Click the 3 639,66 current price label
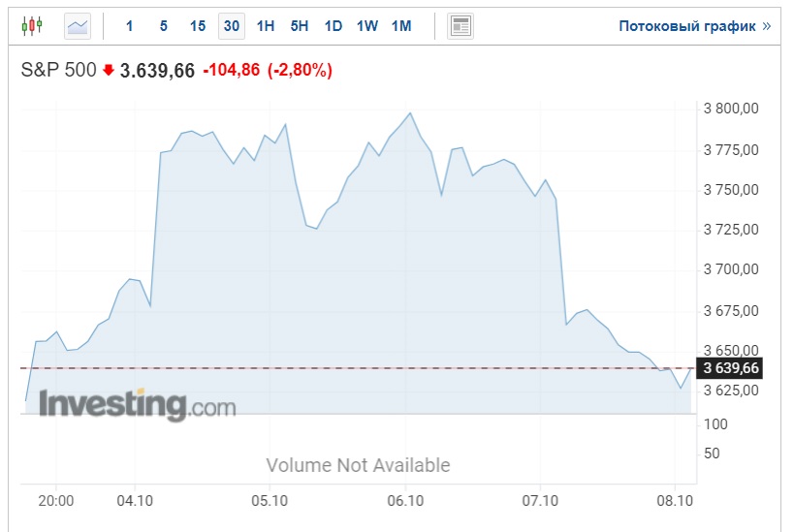The height and width of the screenshot is (532, 794). coord(732,368)
